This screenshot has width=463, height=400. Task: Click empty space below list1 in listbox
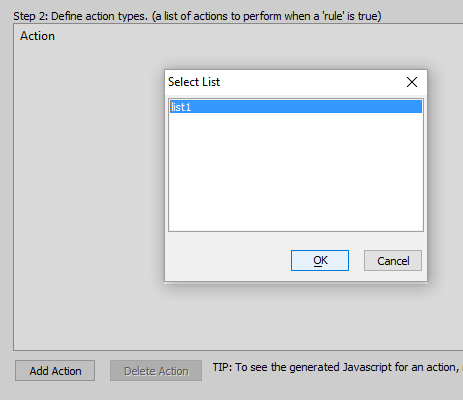pyautogui.click(x=296, y=172)
